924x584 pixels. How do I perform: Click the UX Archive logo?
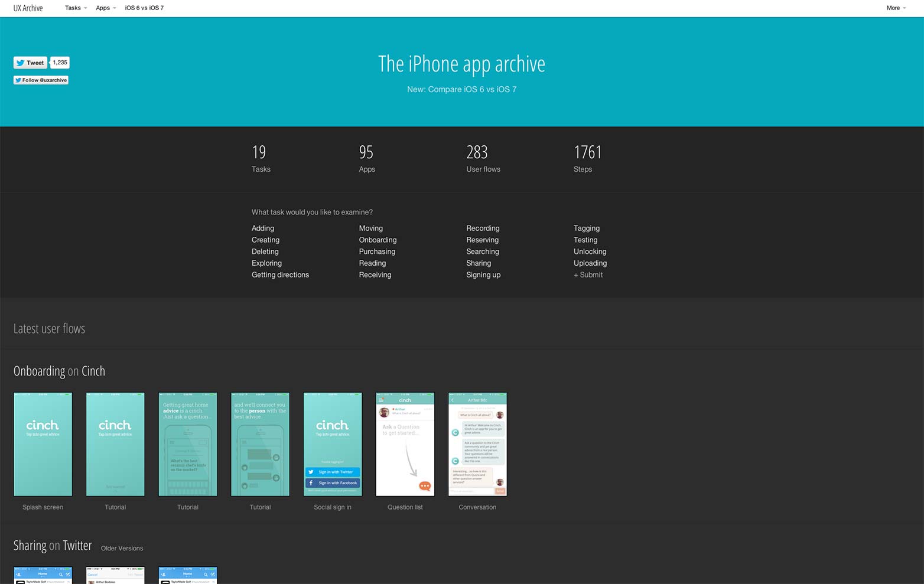(x=28, y=8)
